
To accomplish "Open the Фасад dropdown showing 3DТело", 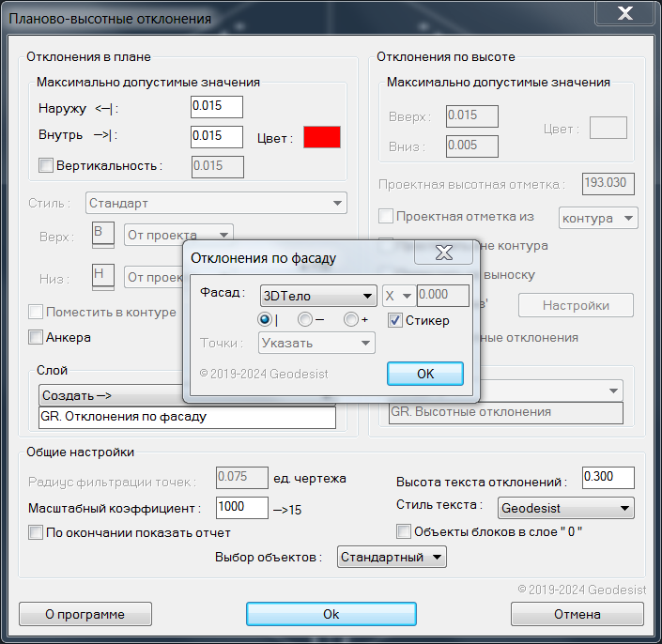I will (x=317, y=296).
